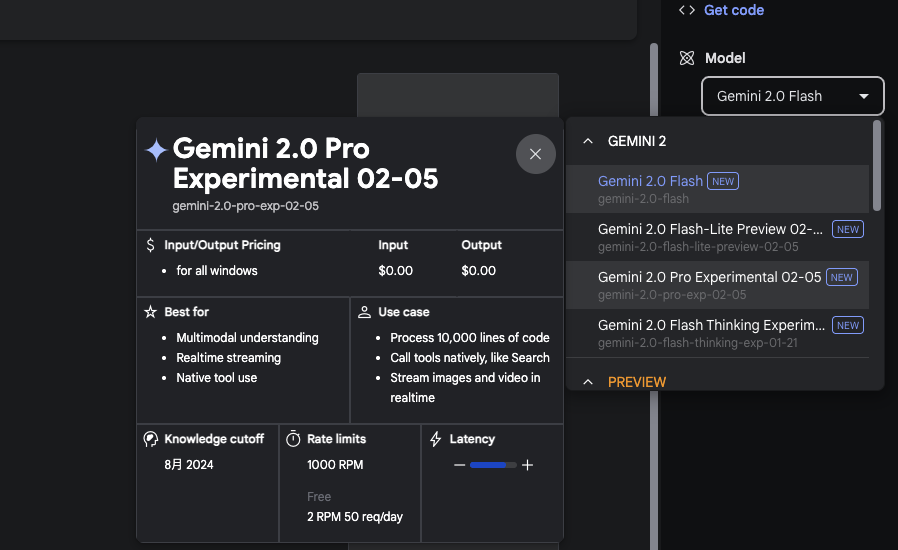Image resolution: width=898 pixels, height=550 pixels.
Task: Click the '2 RPM 50 req/day' free limit
Action: pyautogui.click(x=355, y=517)
